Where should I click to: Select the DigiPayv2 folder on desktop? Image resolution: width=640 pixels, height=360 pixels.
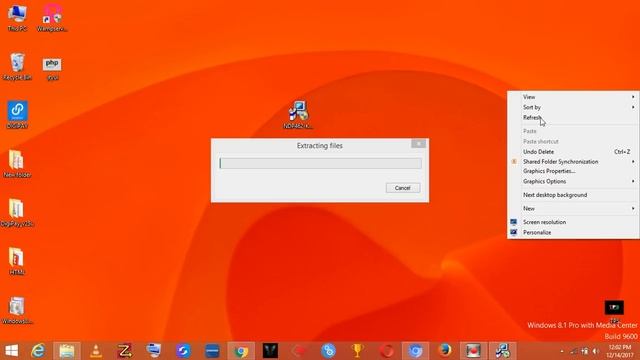coord(17,213)
